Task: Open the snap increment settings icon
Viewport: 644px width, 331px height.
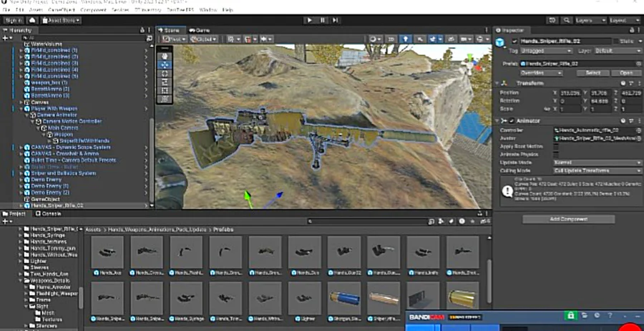Action: tap(265, 39)
